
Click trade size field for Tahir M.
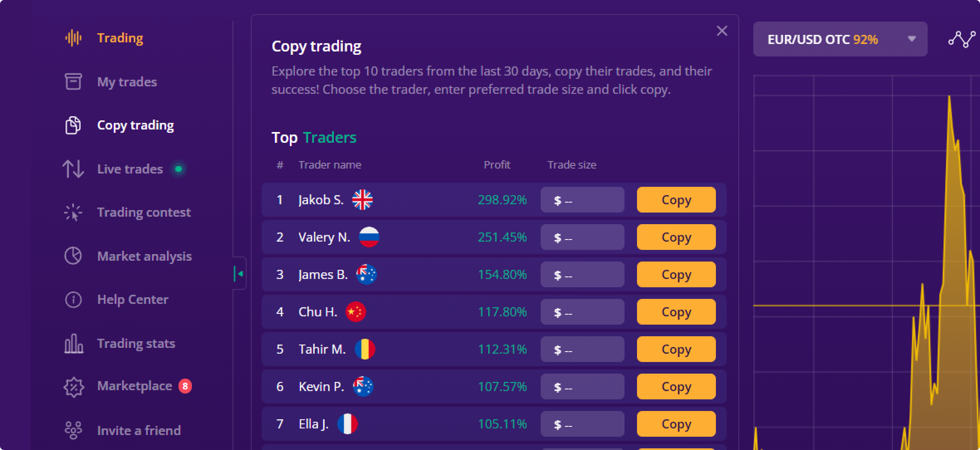[x=582, y=349]
